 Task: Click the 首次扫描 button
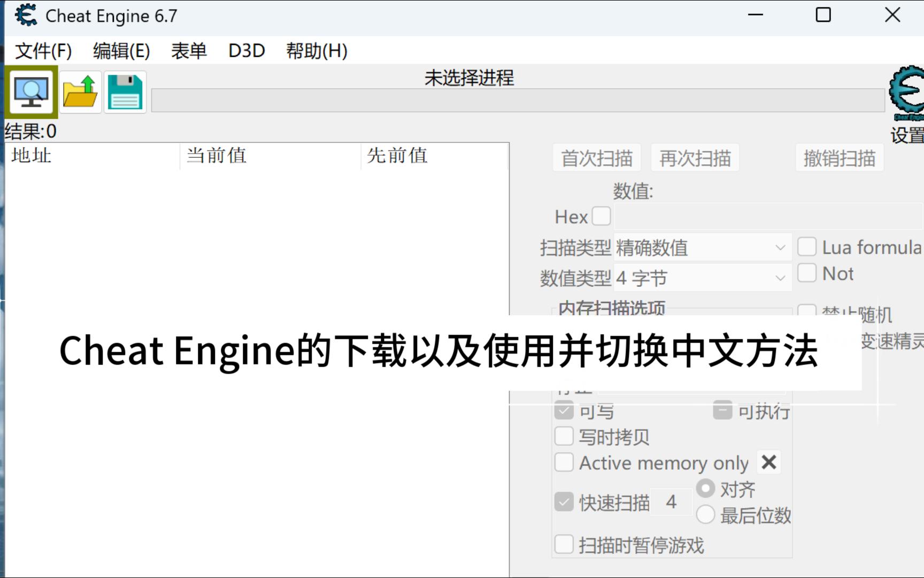click(x=596, y=157)
